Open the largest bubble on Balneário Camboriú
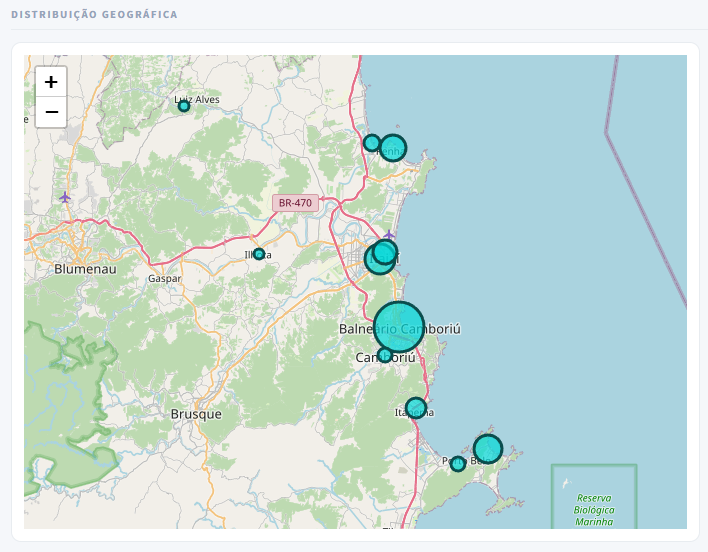Screen dimensions: 708x552 [399, 326]
